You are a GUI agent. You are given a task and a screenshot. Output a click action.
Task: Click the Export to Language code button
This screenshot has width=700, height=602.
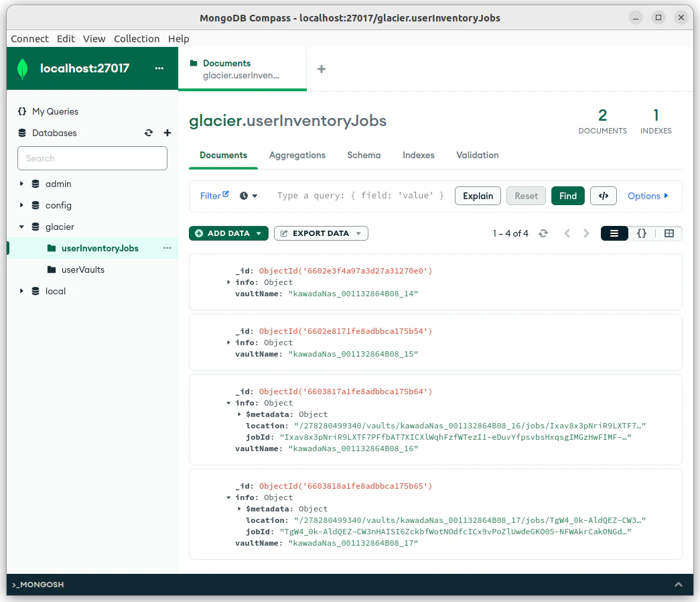[604, 196]
